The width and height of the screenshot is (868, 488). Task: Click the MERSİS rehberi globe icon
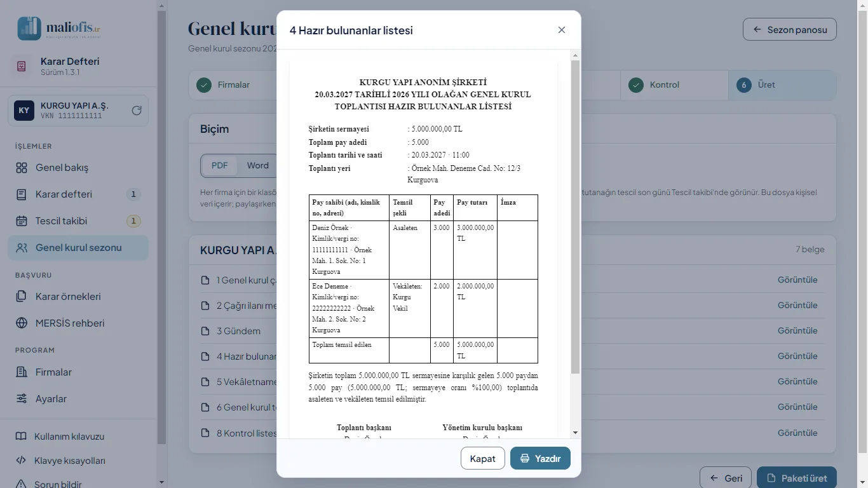coord(22,323)
